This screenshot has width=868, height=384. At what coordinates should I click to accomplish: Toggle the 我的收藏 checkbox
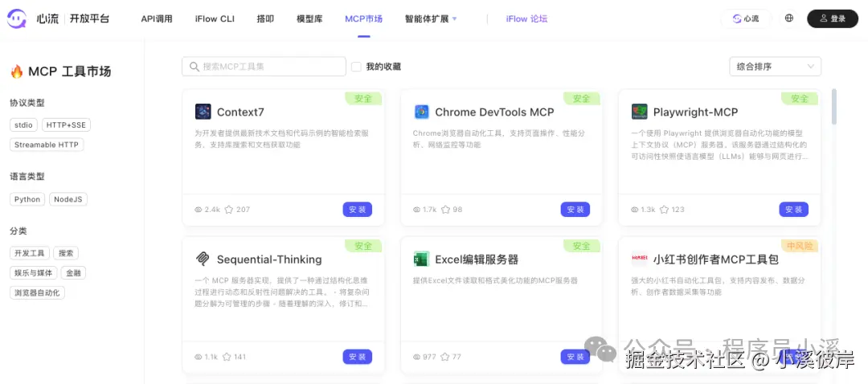[x=357, y=67]
